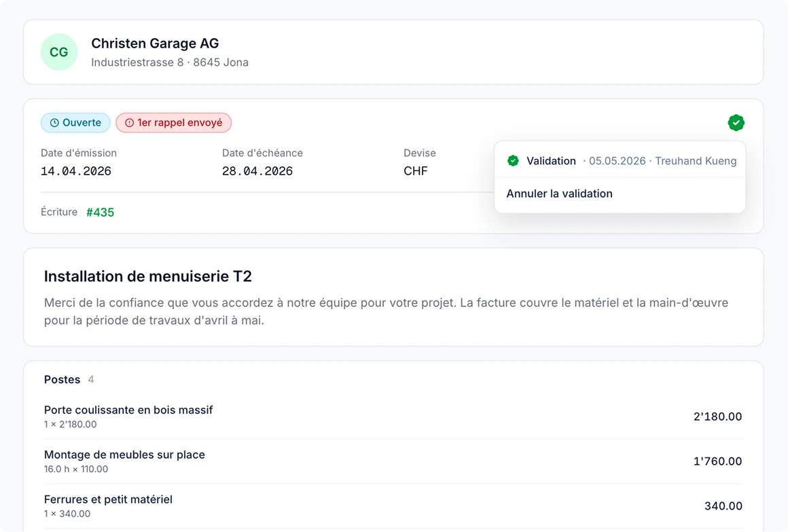Click the currency value CHF
Viewport: 788px width, 532px height.
(416, 171)
